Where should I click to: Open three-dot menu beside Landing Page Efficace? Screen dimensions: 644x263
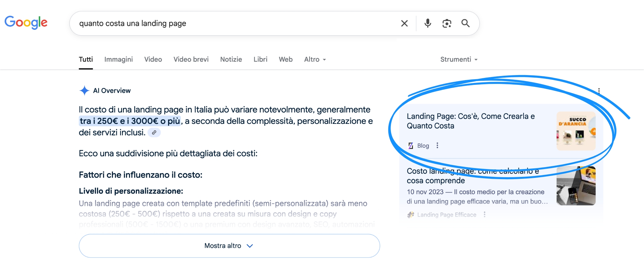(x=485, y=215)
